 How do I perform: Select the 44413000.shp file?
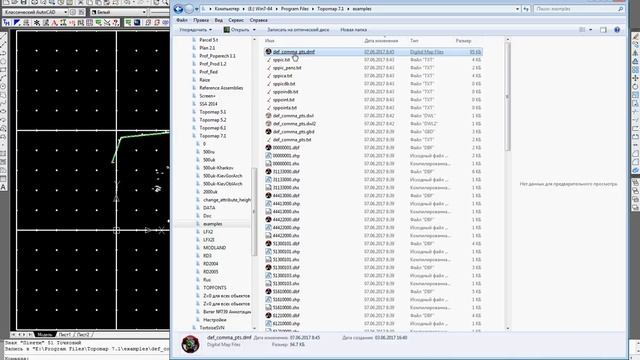pos(286,204)
